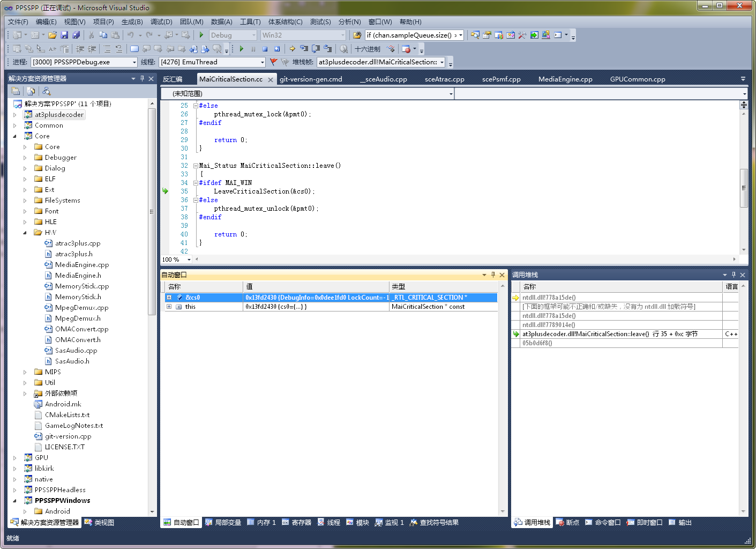Click the Stop Debugging square icon
Image resolution: width=756 pixels, height=549 pixels.
point(265,49)
